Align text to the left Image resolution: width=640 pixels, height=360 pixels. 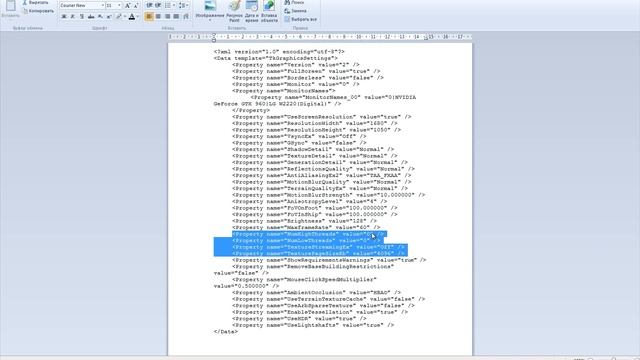[x=149, y=17]
